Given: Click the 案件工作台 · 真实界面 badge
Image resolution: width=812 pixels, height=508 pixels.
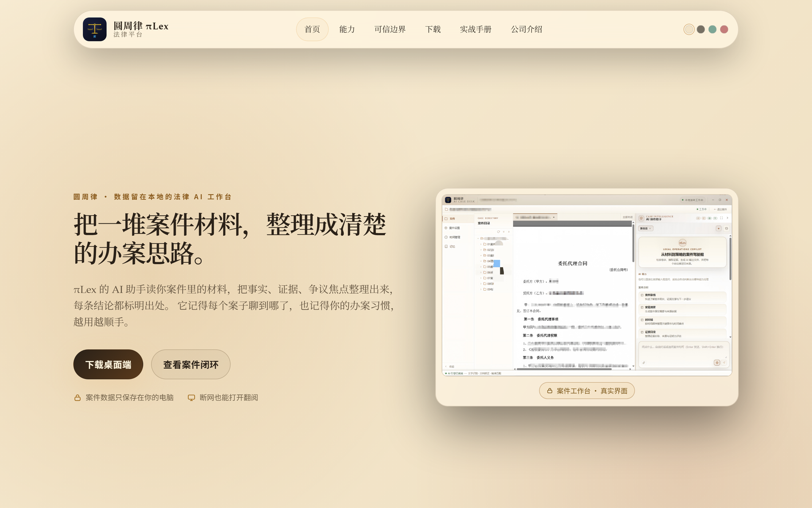Looking at the screenshot, I should pos(587,391).
